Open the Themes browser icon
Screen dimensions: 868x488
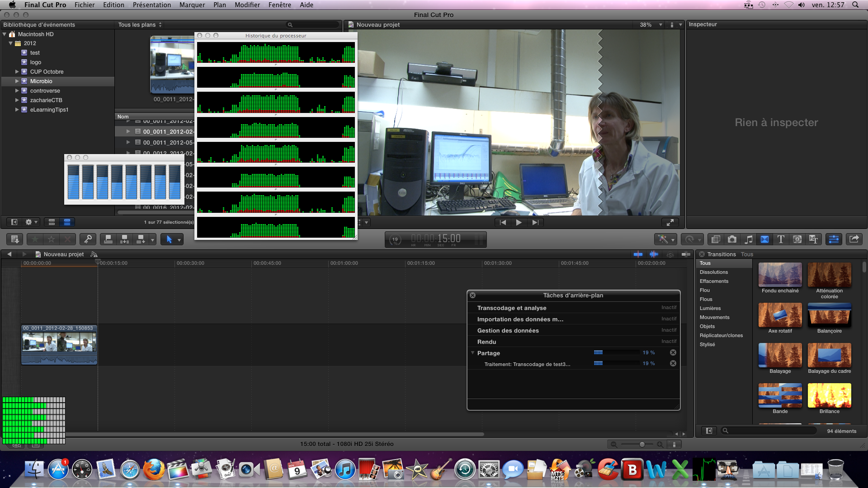[x=813, y=239]
